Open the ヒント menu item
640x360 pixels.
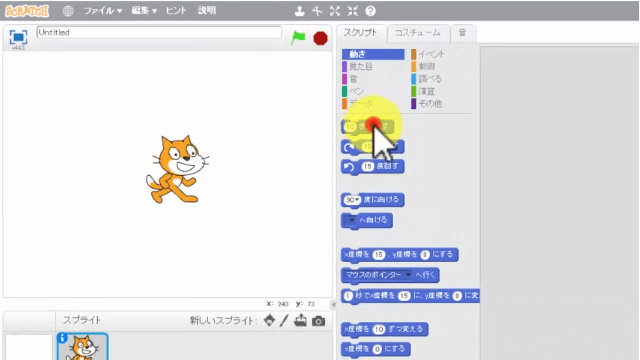point(176,11)
